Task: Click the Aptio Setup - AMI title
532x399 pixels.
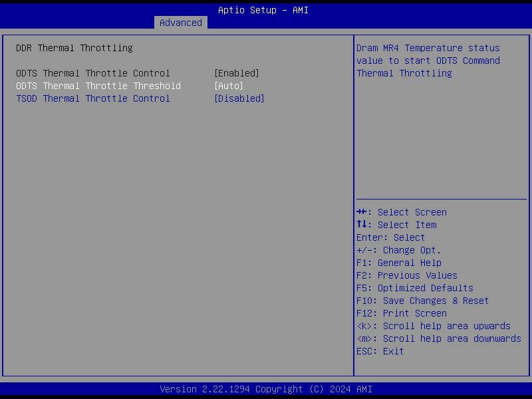Action: point(263,10)
